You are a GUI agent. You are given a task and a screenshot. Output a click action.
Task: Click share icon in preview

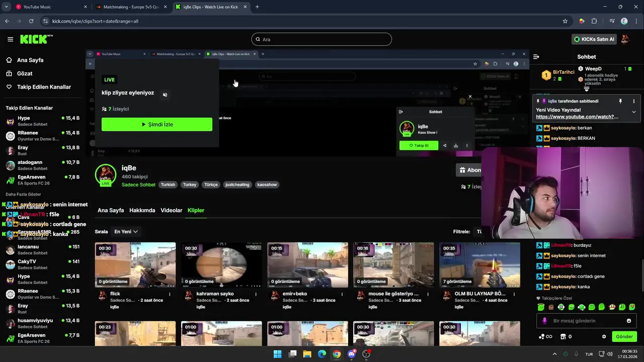point(445,145)
